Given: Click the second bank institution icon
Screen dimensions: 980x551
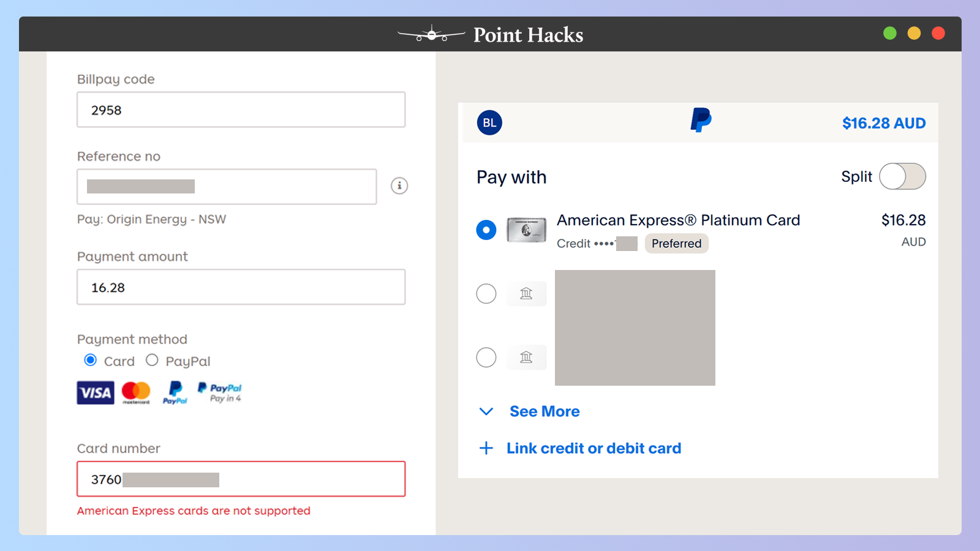Looking at the screenshot, I should tap(527, 357).
